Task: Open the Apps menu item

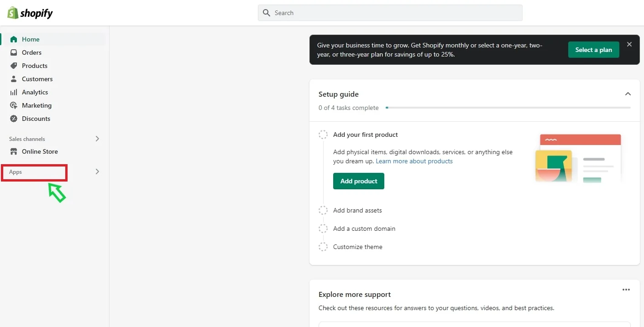Action: tap(16, 172)
